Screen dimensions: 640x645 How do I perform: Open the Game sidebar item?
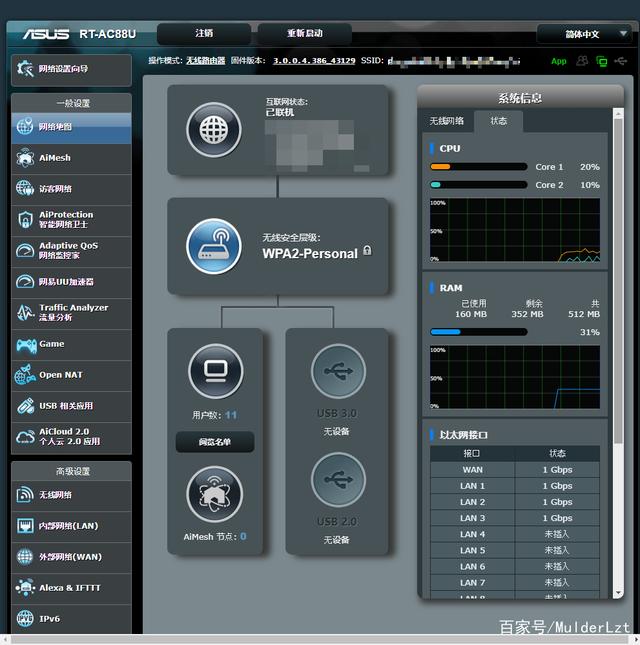(x=72, y=344)
